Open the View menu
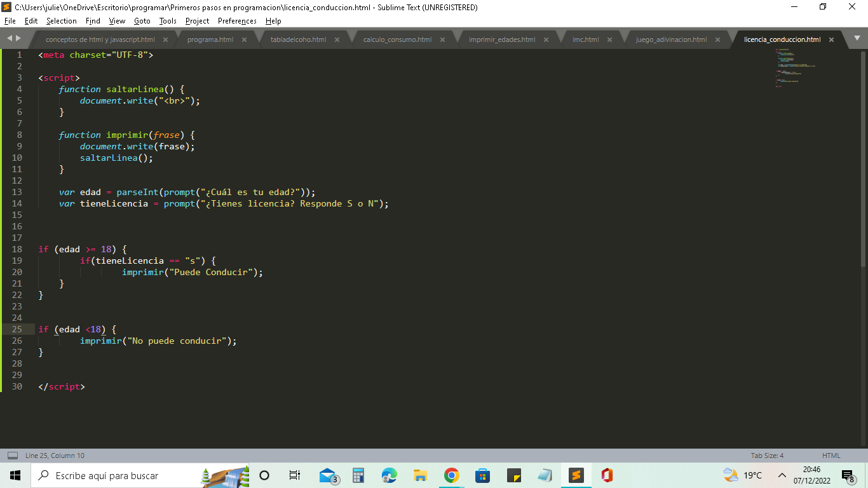The height and width of the screenshot is (488, 868). [x=117, y=21]
